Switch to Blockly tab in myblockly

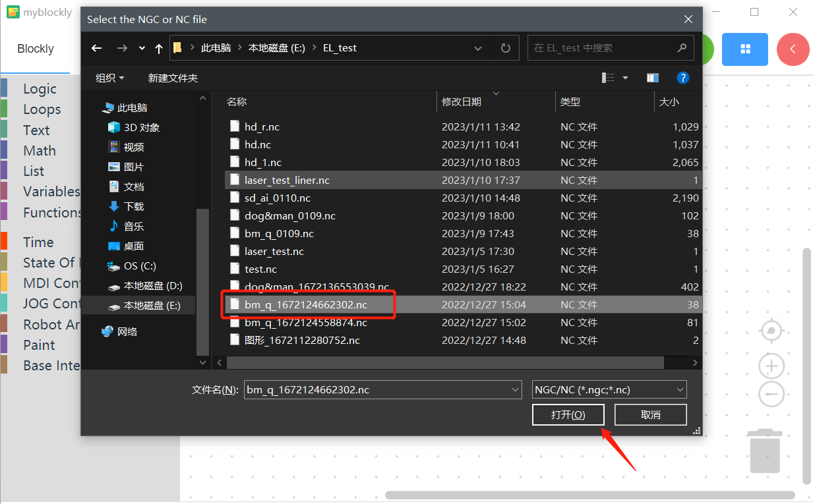coord(36,49)
